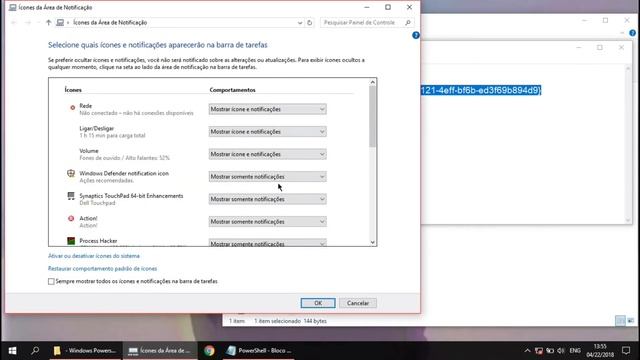Collapse ribbon chevron in background Explorer window
640x360 pixels.
coord(622,33)
